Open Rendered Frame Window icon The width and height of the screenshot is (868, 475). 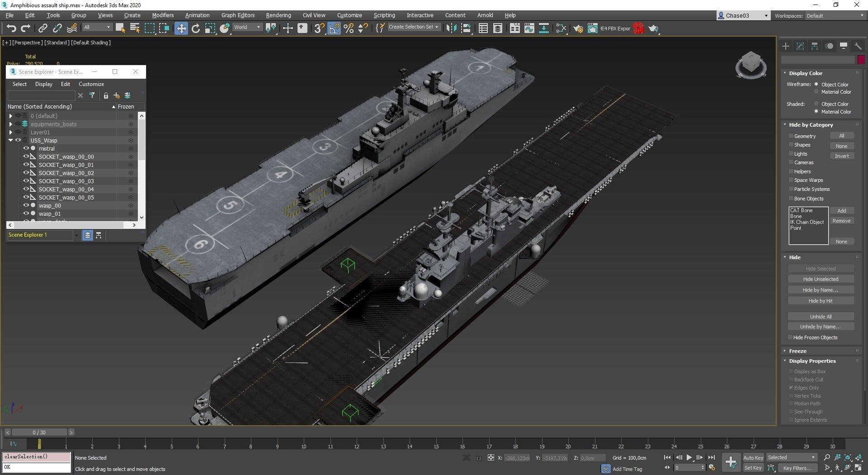592,28
